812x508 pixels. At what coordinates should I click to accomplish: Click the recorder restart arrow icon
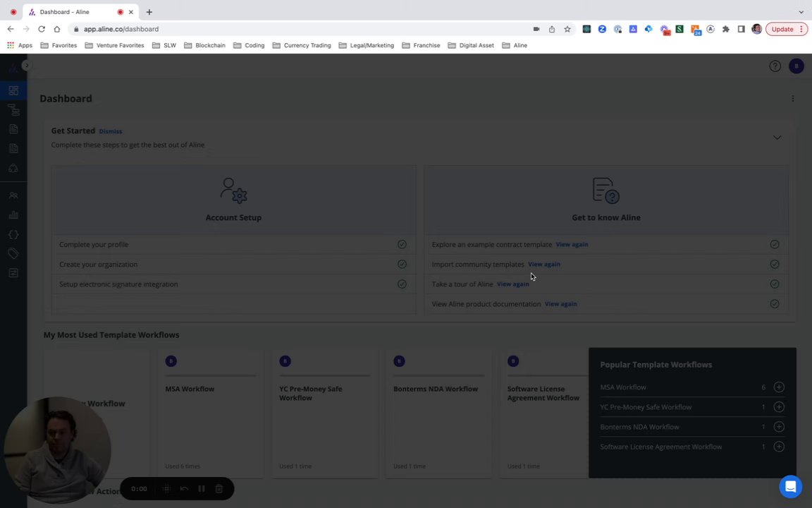(x=184, y=489)
